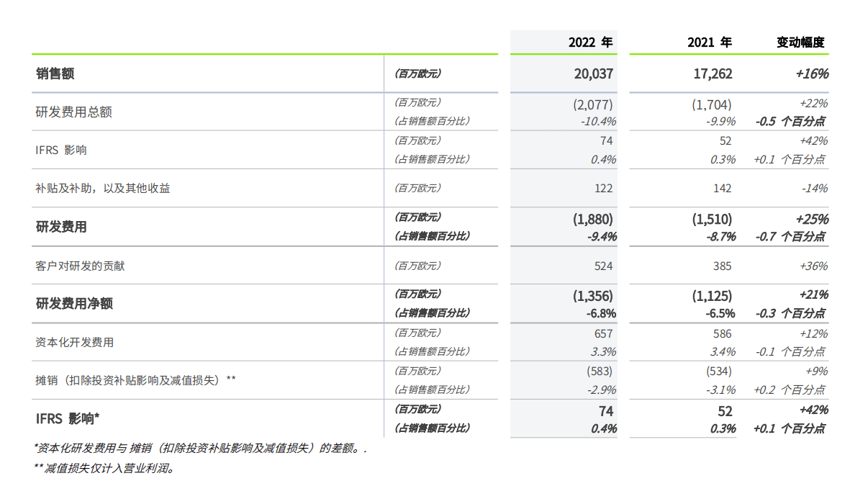Select the '变动幅度' column header
The height and width of the screenshot is (504, 868).
800,42
